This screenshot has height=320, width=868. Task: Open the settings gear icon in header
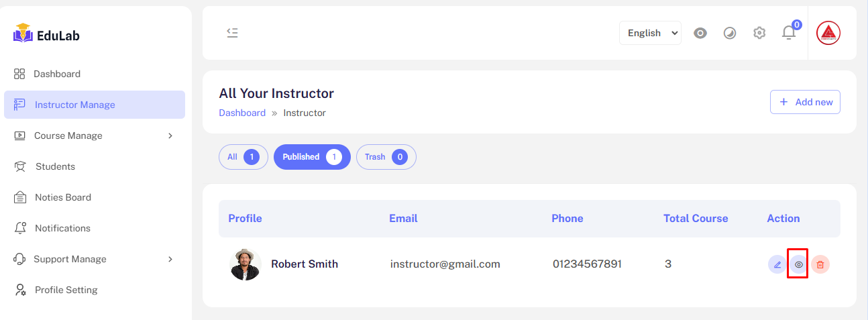click(759, 33)
